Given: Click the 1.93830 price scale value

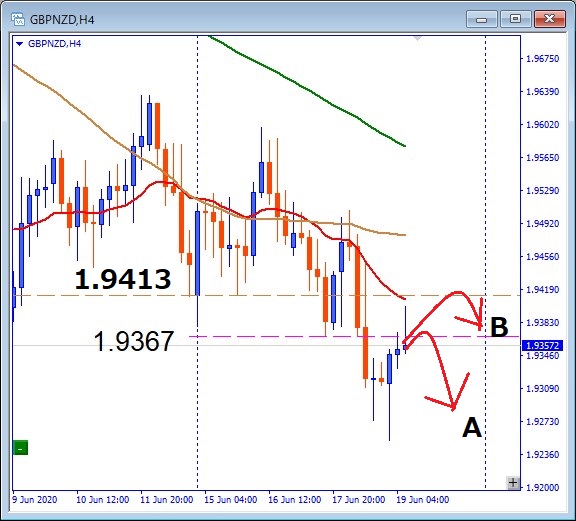Looking at the screenshot, I should 543,323.
